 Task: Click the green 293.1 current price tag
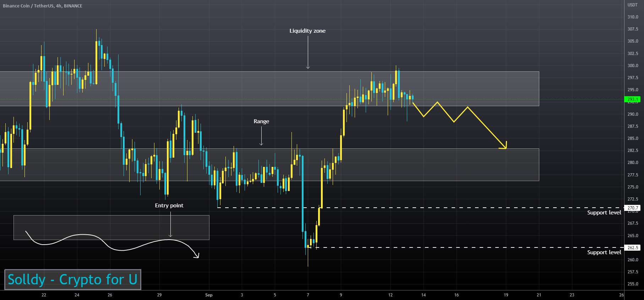pos(633,99)
